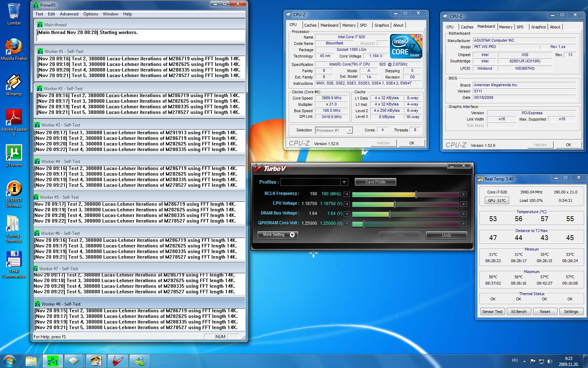
Task: Decrease BCLK Frequency with the left arrow
Action: click(346, 194)
